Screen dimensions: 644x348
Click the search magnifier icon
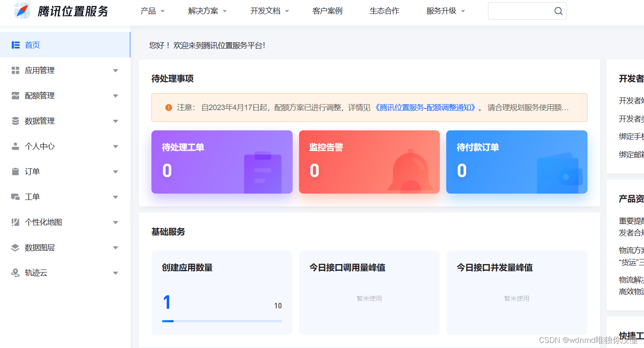(x=558, y=11)
